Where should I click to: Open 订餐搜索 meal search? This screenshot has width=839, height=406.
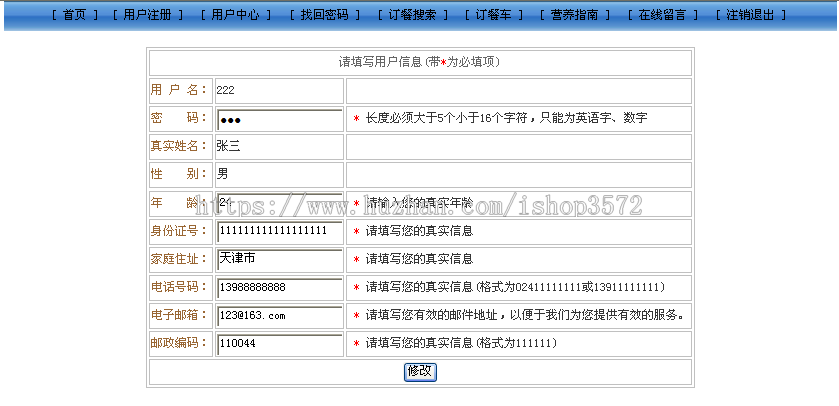click(412, 15)
